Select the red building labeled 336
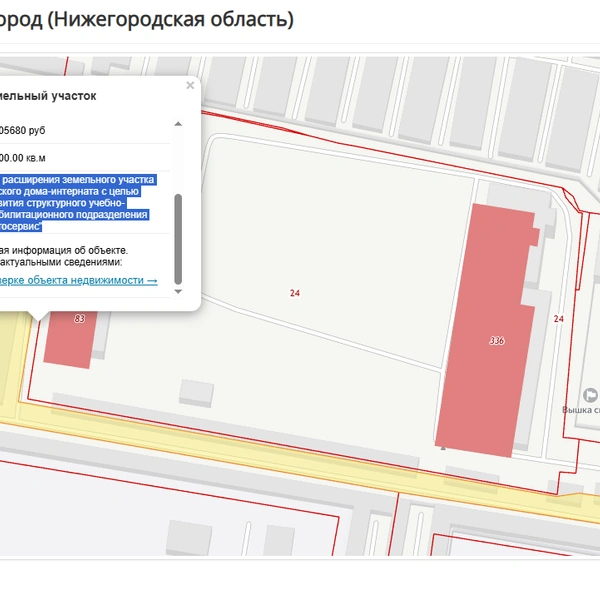600x600 pixels. point(490,333)
